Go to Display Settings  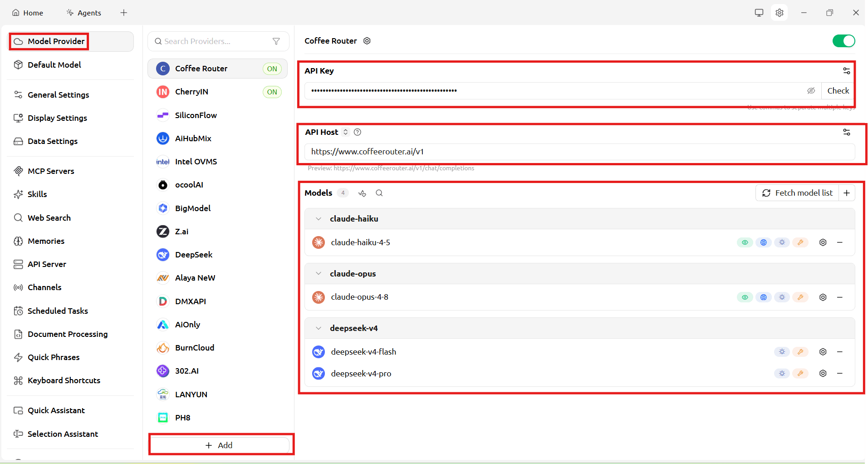point(71,118)
